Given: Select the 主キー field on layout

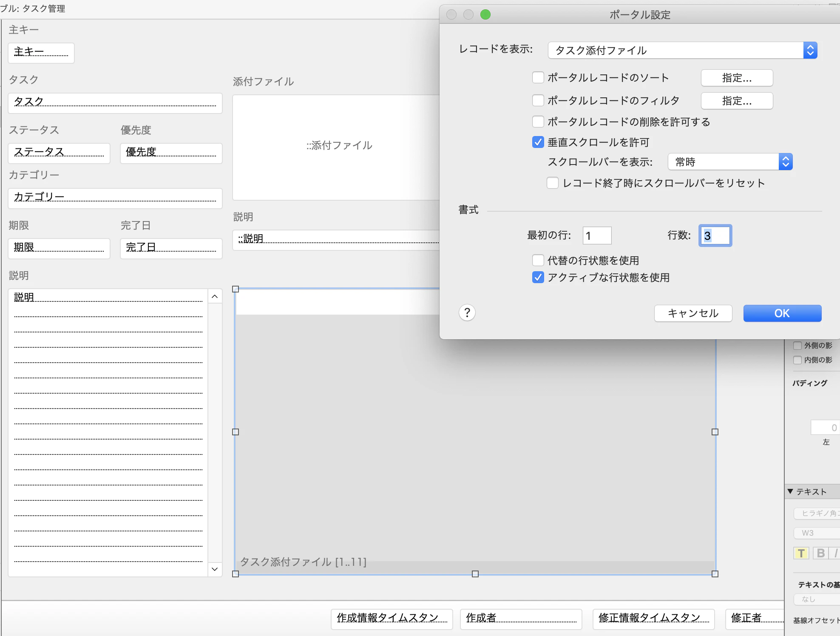Looking at the screenshot, I should [41, 53].
